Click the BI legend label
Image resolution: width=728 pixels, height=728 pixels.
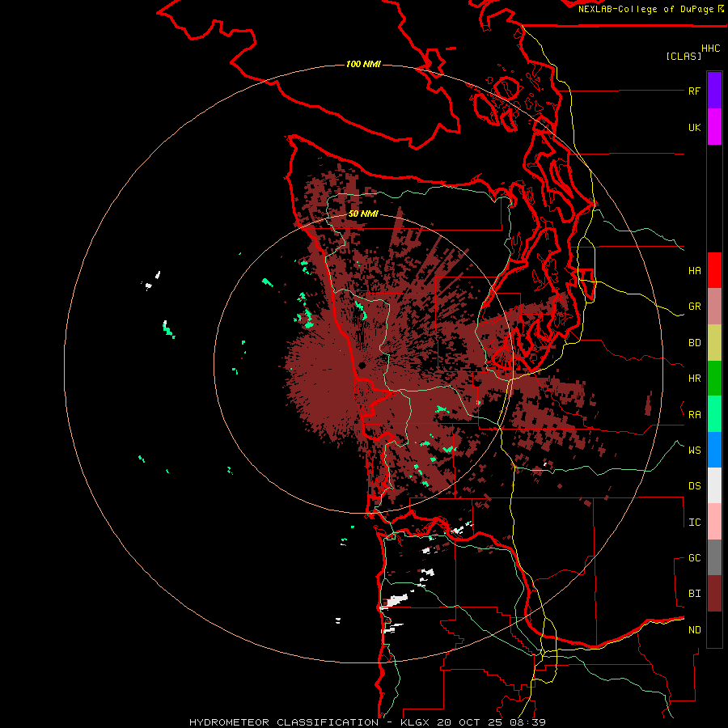(x=694, y=594)
